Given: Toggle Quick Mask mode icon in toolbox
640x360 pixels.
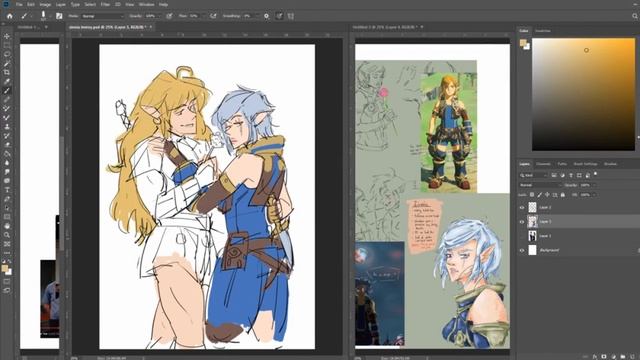Looking at the screenshot, I should click(x=7, y=281).
